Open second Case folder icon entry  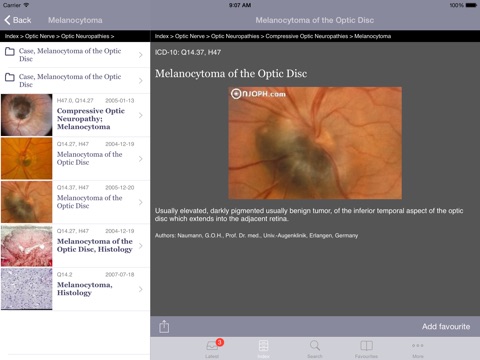click(x=10, y=77)
